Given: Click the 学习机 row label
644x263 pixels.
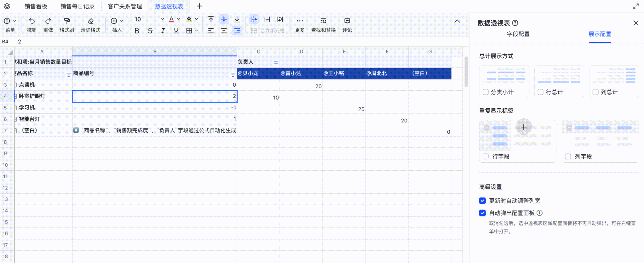Looking at the screenshot, I should [27, 107].
